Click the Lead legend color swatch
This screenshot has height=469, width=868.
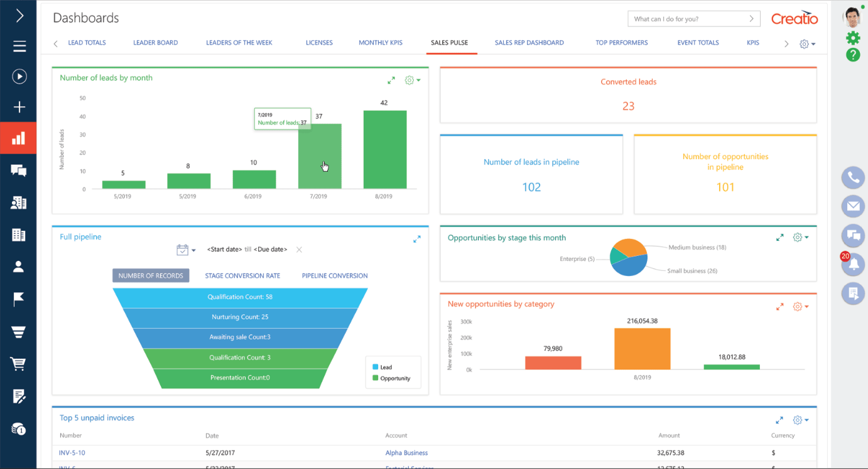click(375, 367)
